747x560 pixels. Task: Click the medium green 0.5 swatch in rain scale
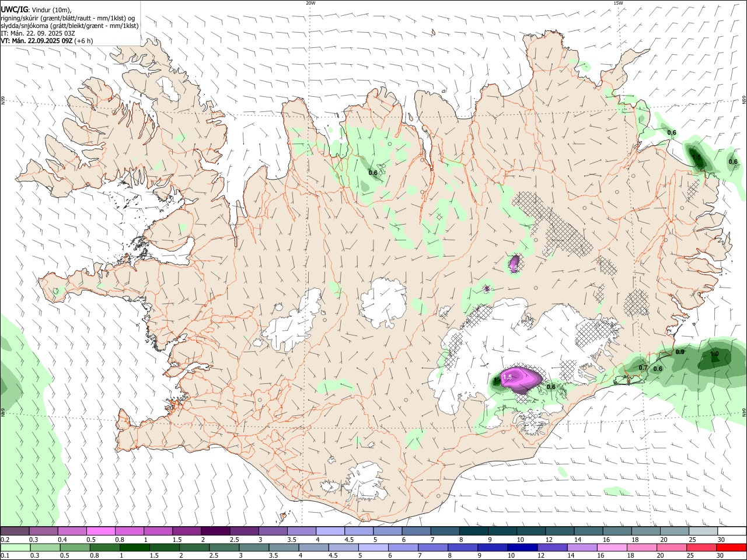[75, 547]
